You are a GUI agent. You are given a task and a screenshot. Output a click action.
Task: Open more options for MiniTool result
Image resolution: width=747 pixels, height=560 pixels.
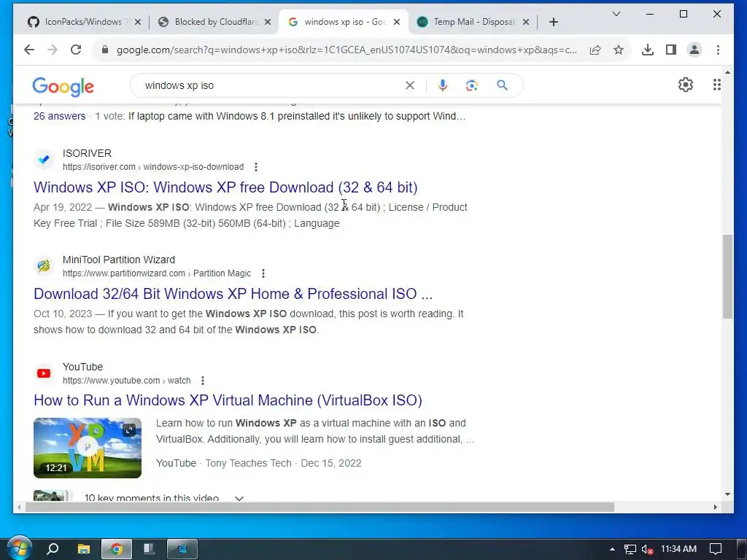(x=263, y=273)
